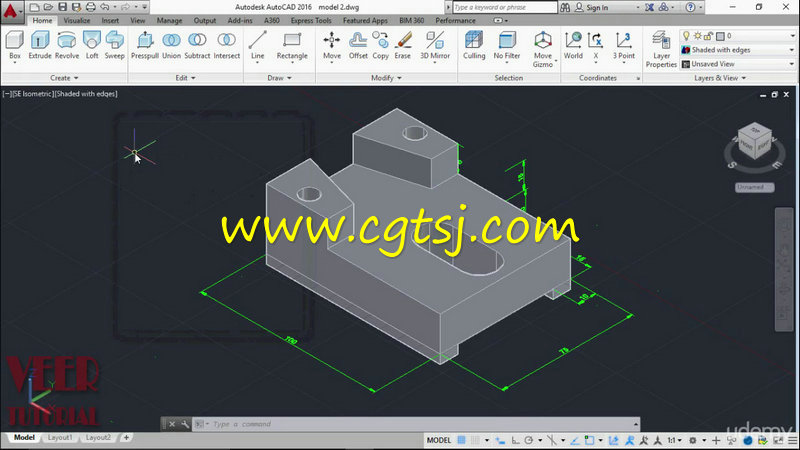
Task: Click the Save icon in quick access toolbar
Action: [62, 7]
